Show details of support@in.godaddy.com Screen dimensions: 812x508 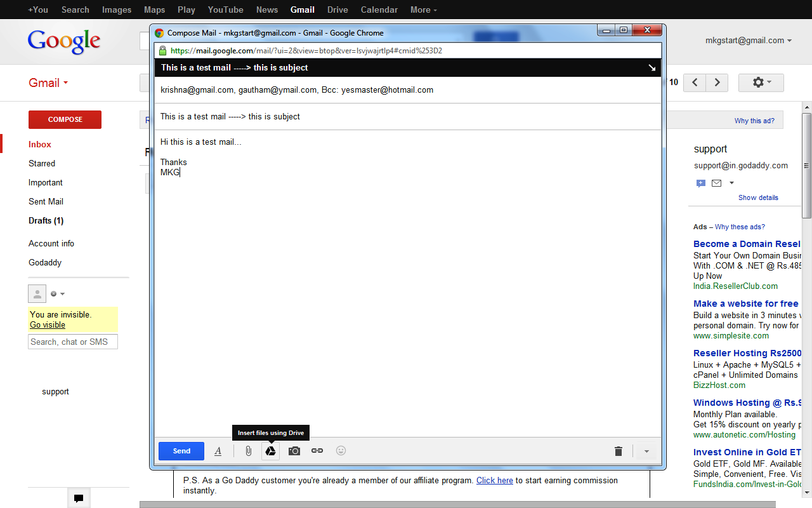pos(758,197)
